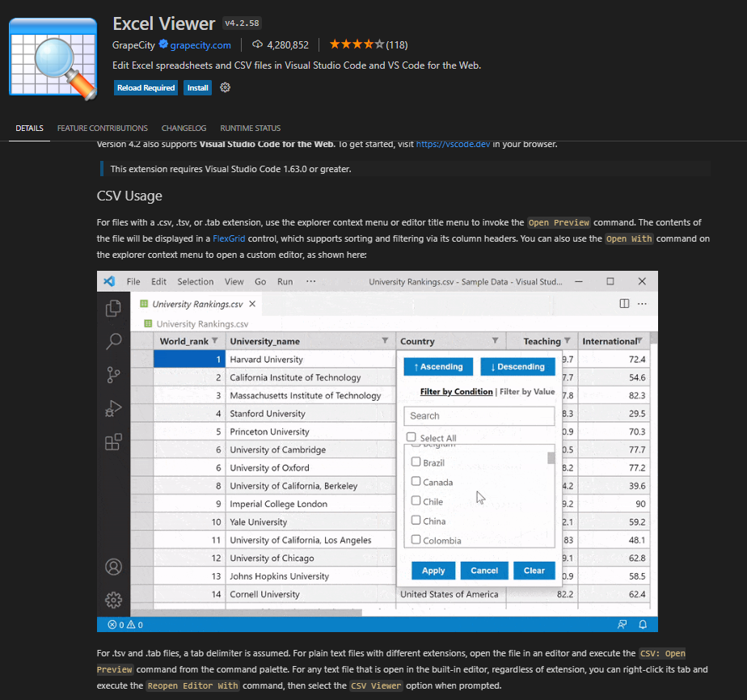Switch to the Changelog tab
This screenshot has height=700, width=747.
tap(184, 128)
